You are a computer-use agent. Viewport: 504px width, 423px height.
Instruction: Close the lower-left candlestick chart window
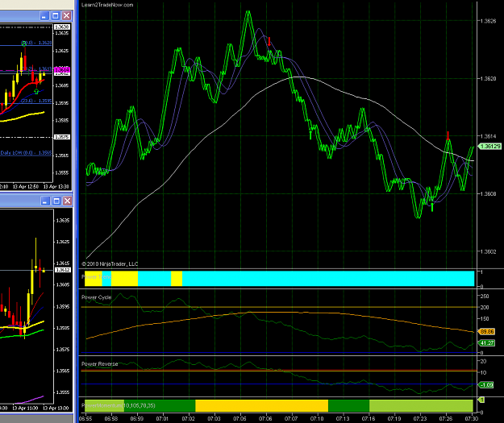click(x=67, y=201)
